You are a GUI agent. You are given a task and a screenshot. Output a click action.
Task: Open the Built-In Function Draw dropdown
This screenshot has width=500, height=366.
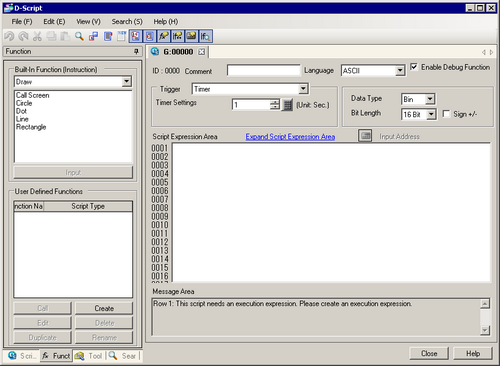[126, 82]
